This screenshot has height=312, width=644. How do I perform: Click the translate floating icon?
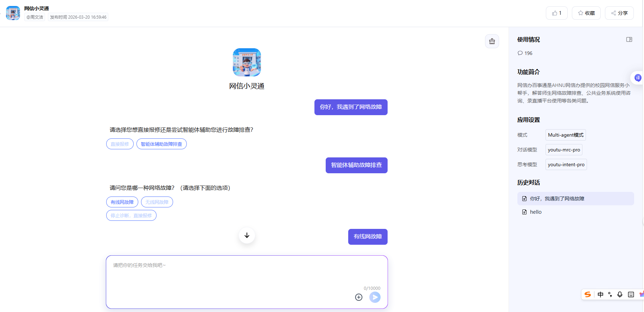tap(638, 78)
